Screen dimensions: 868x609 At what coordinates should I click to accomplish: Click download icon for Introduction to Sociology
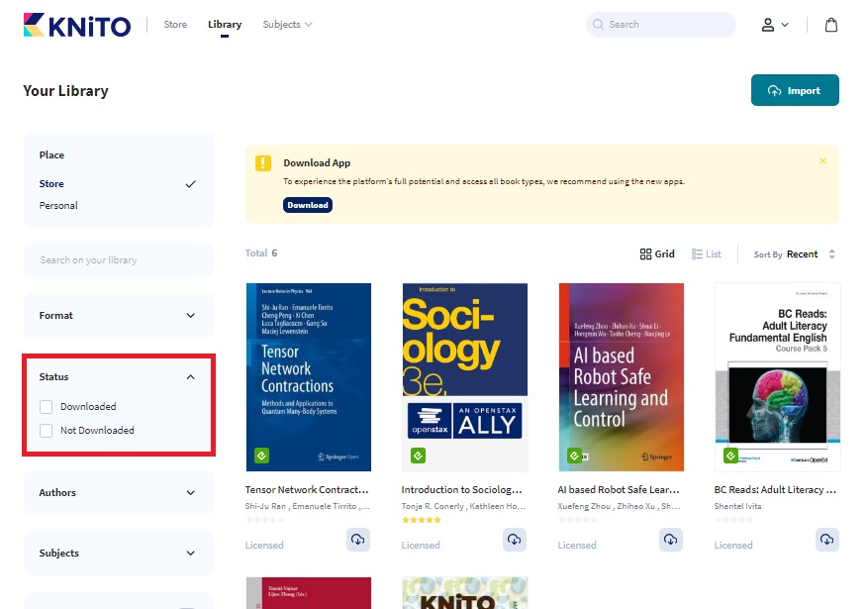515,540
